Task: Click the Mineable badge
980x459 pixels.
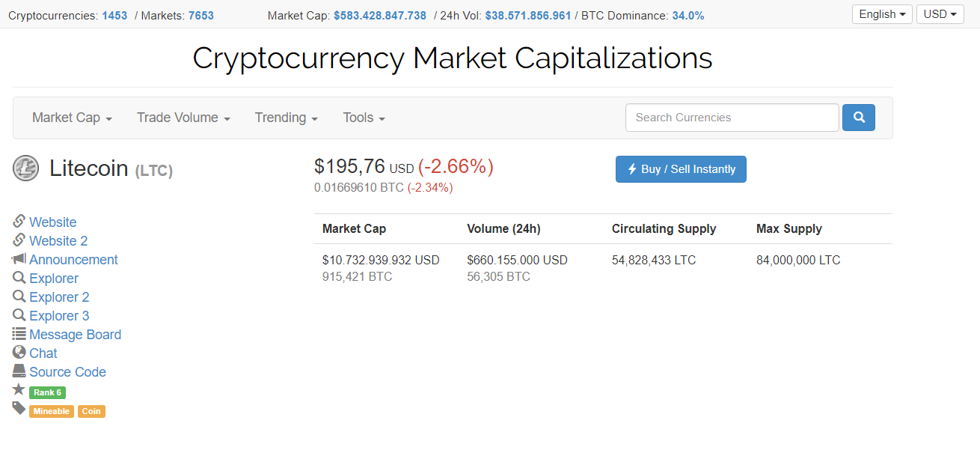Action: 51,410
